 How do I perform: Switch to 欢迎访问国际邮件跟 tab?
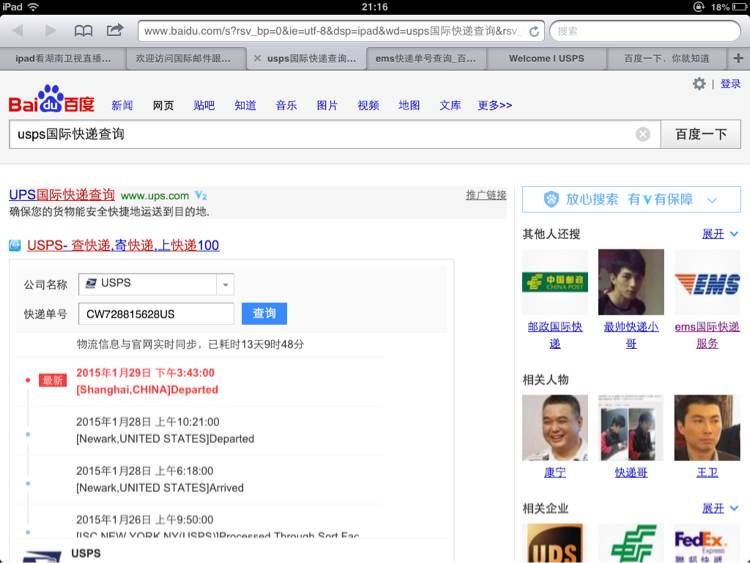pos(187,58)
